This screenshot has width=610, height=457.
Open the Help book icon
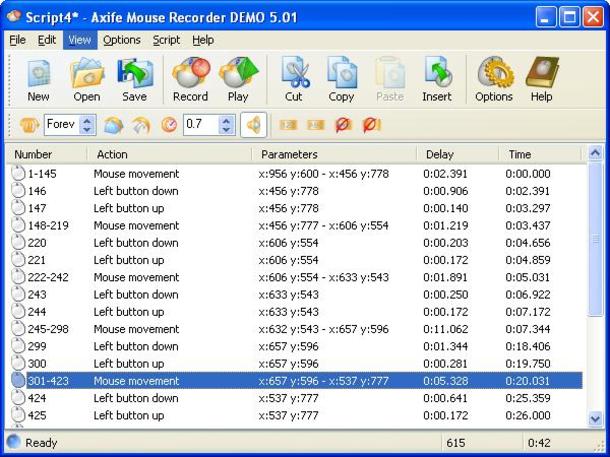(x=542, y=81)
